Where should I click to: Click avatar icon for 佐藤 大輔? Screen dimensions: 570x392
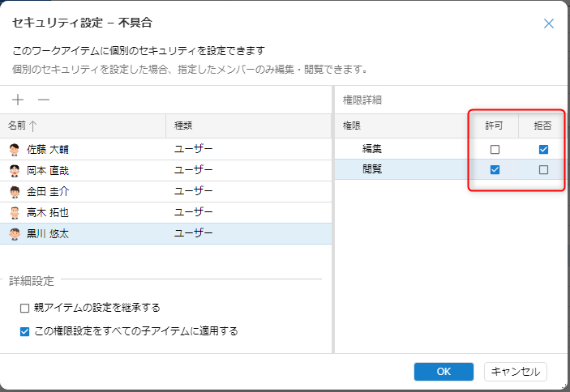(x=15, y=150)
